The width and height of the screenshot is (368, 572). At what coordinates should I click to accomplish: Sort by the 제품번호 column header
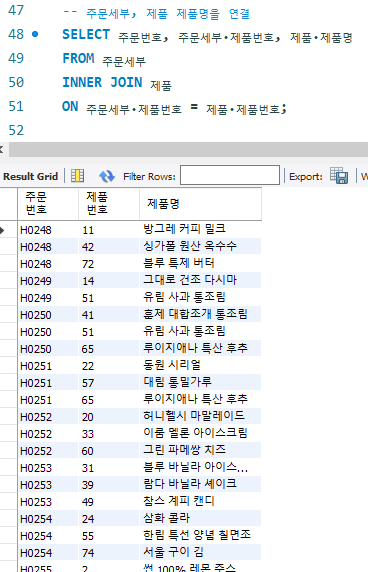tap(109, 204)
